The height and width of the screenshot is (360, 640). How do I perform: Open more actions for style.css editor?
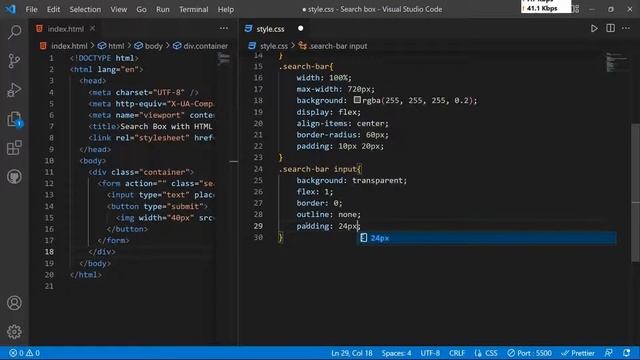tap(626, 28)
